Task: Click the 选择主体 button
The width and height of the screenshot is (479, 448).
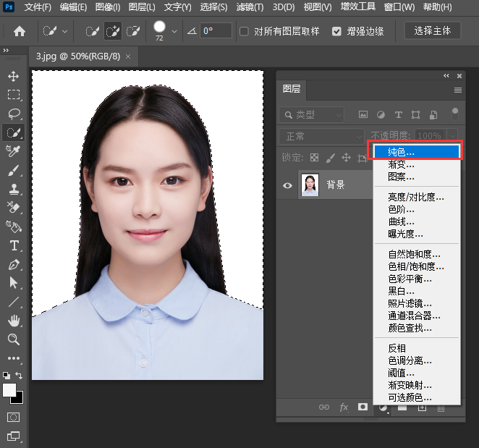Action: tap(432, 31)
